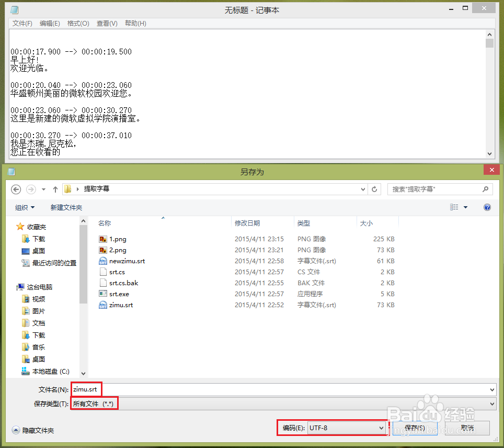Open the 编码 UTF-8 encoding dropdown
Viewport: 504px width, 448px height.
pyautogui.click(x=347, y=428)
